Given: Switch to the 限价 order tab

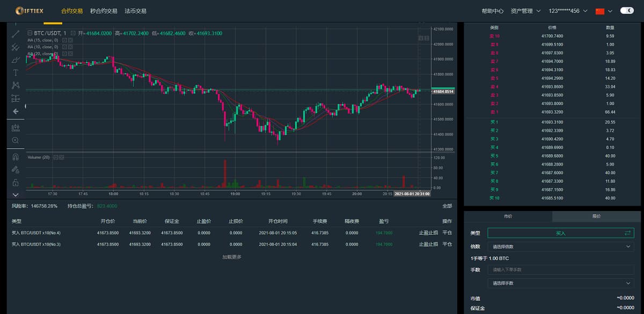Looking at the screenshot, I should 596,216.
